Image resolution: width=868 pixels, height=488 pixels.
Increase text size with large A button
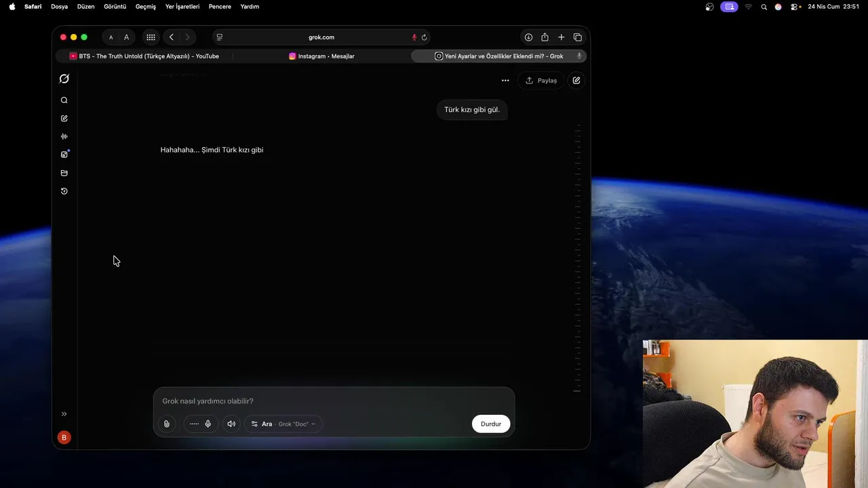pyautogui.click(x=126, y=37)
